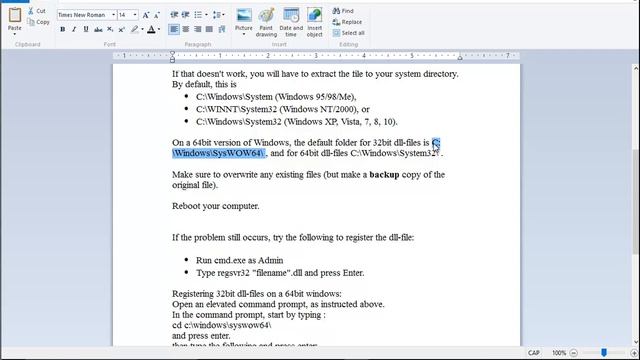Cut the selected text
The image size is (640, 360).
pos(37,11)
